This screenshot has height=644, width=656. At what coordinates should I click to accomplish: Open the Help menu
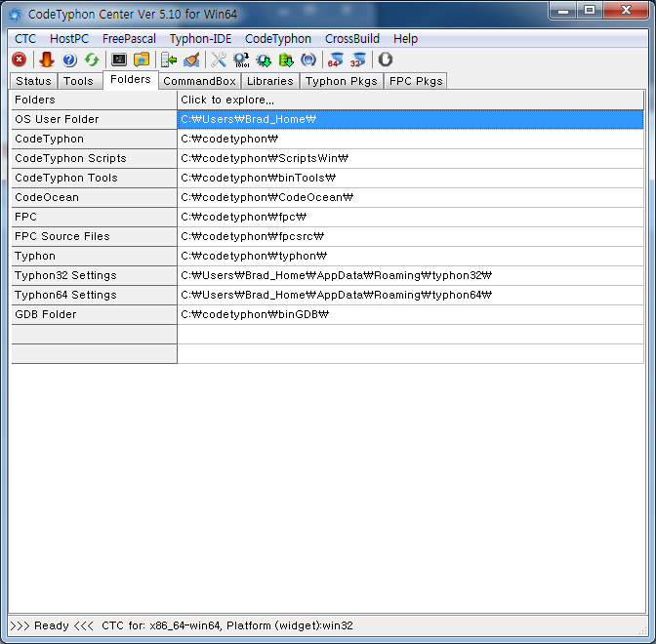point(405,39)
